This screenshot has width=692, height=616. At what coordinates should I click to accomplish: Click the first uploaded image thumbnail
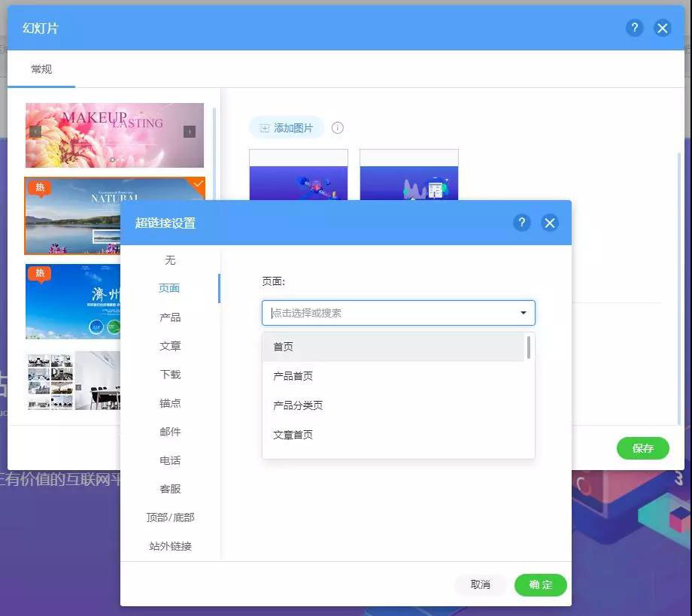tap(299, 177)
